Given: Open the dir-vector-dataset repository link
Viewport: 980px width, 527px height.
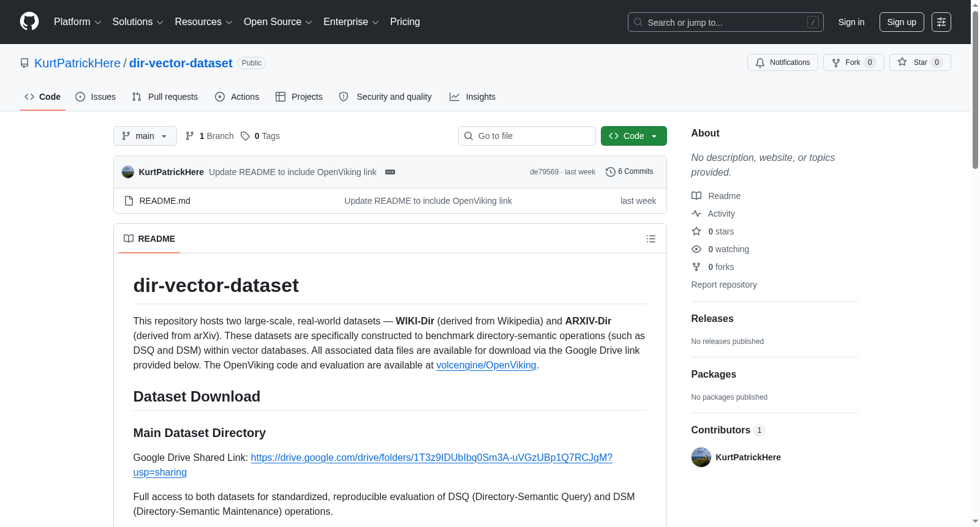Looking at the screenshot, I should point(181,63).
